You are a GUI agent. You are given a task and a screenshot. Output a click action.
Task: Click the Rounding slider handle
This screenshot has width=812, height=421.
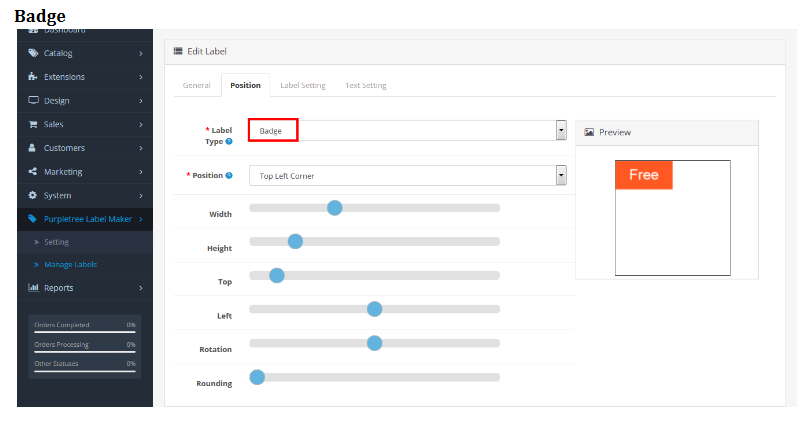[257, 377]
